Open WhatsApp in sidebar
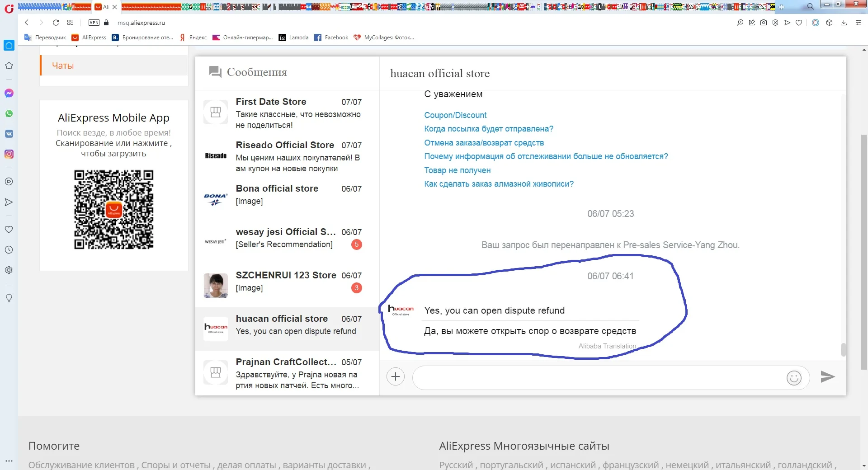 click(9, 113)
